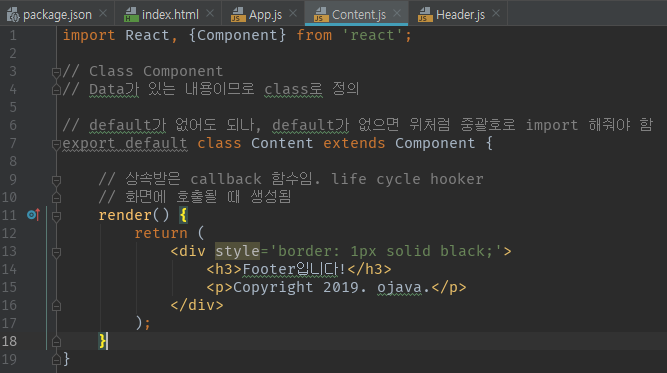Collapse the div element at line 13

tap(56, 252)
